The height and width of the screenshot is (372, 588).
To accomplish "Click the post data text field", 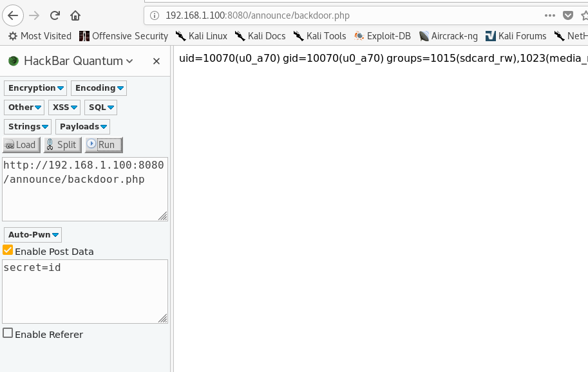I will click(84, 290).
